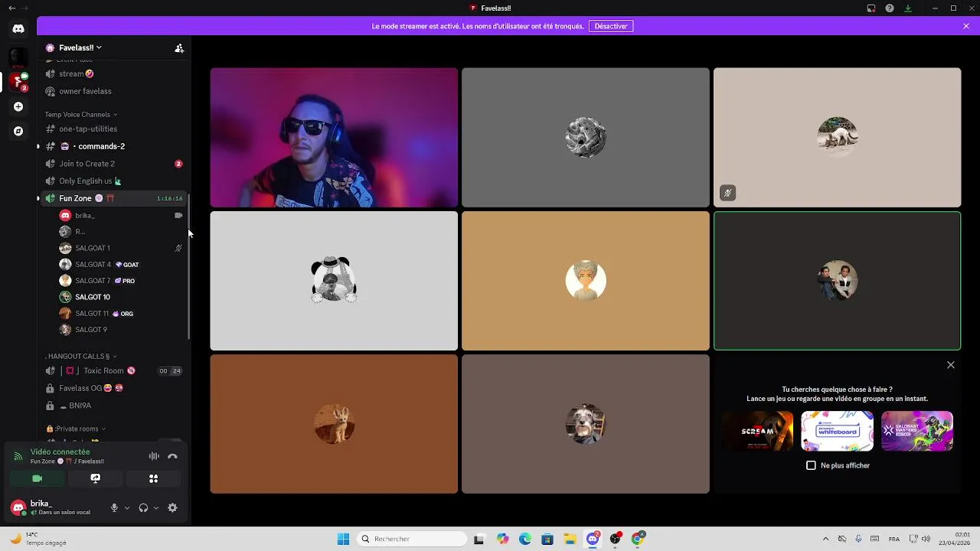Open the commands-2 text channel

(x=113, y=146)
